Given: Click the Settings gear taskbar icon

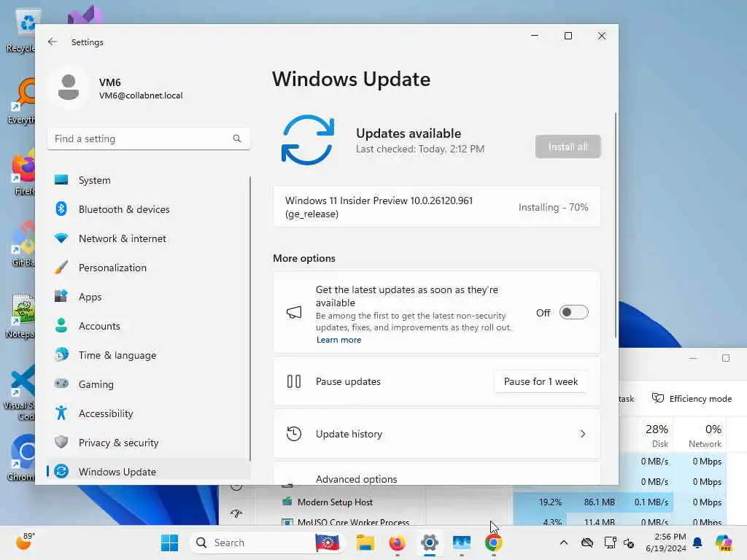Looking at the screenshot, I should tap(429, 542).
